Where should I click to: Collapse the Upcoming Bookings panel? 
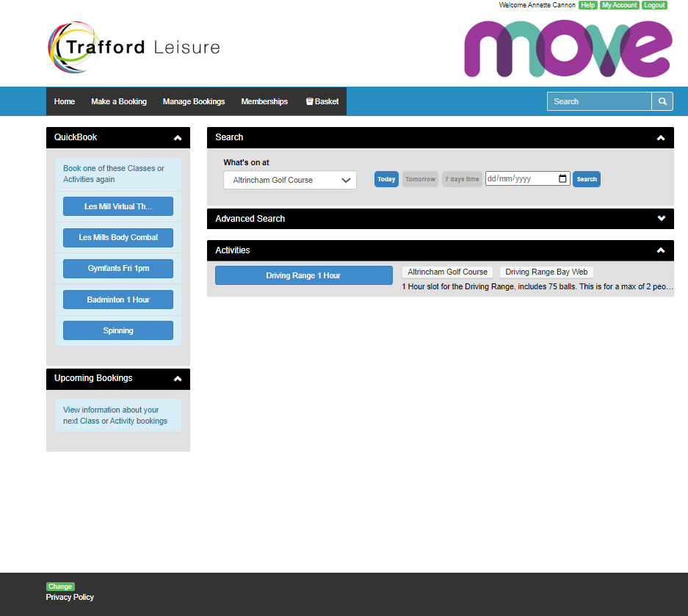pos(178,379)
